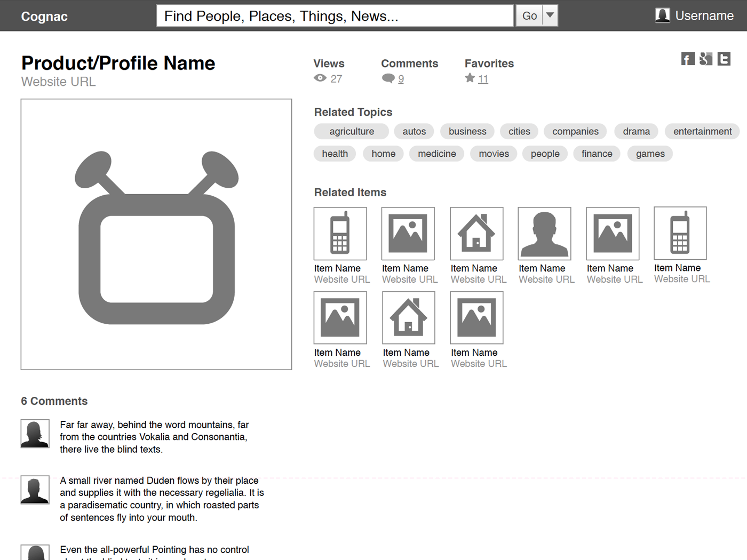Open the Cognac home logo
The width and height of the screenshot is (747, 560).
[44, 17]
